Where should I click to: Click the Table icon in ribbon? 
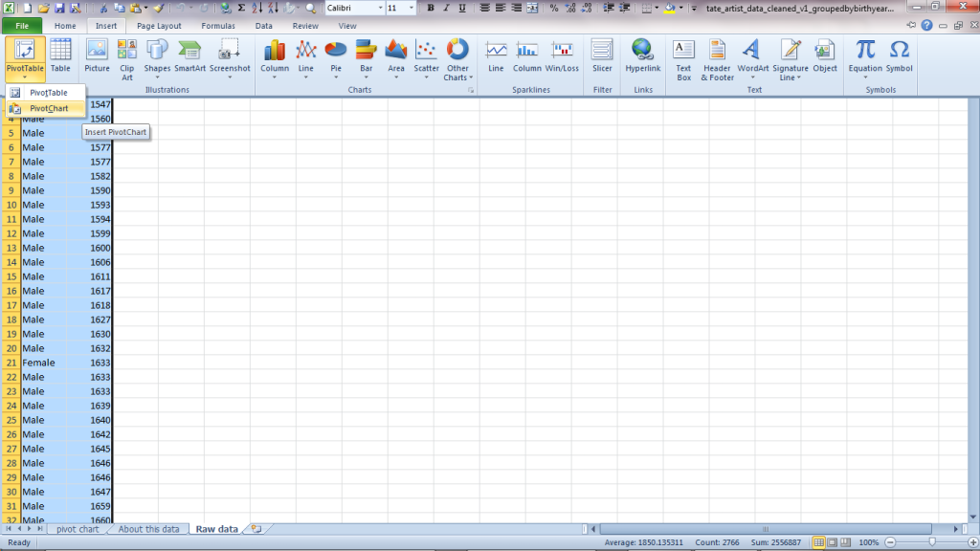pos(60,55)
